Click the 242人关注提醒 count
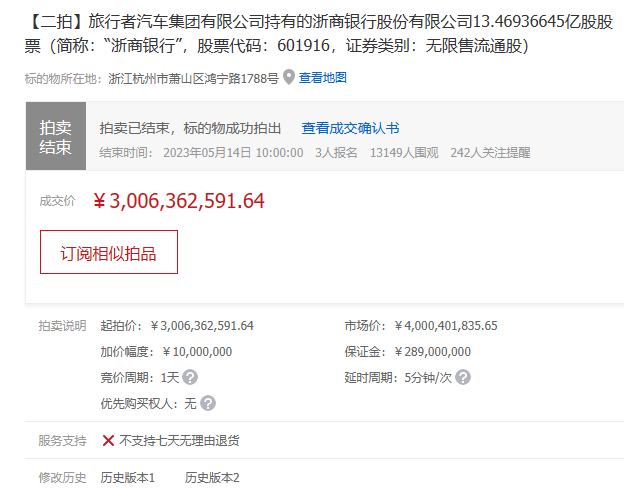624x497 pixels. pos(490,152)
